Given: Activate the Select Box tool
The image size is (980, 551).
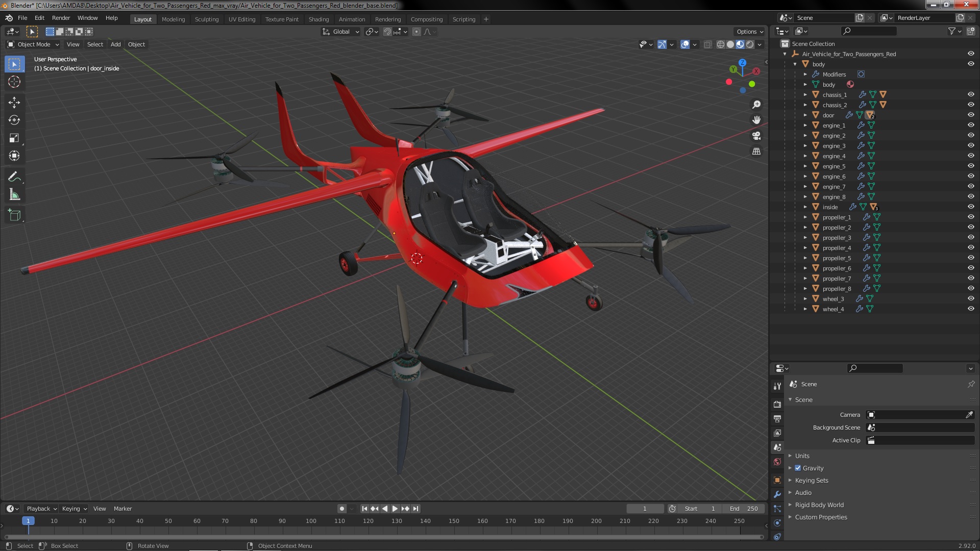Looking at the screenshot, I should point(14,64).
